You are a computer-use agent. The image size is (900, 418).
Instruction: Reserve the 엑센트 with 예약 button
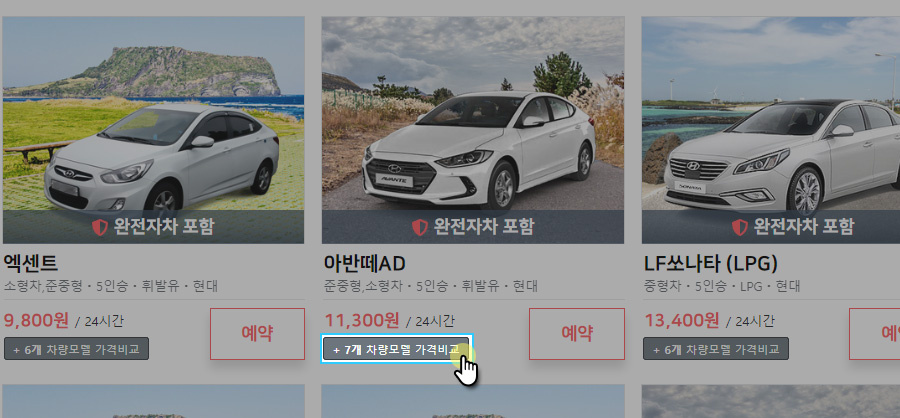(257, 334)
